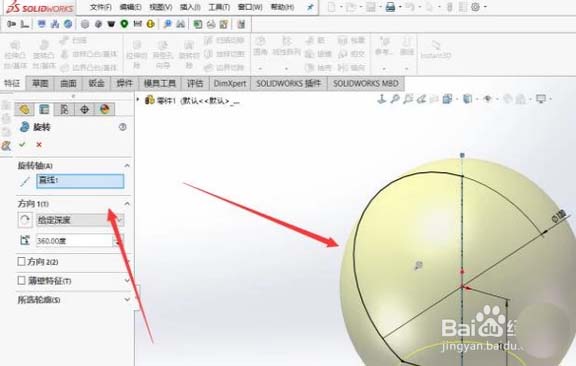
Task: Click the Open file icon
Action: point(351,7)
